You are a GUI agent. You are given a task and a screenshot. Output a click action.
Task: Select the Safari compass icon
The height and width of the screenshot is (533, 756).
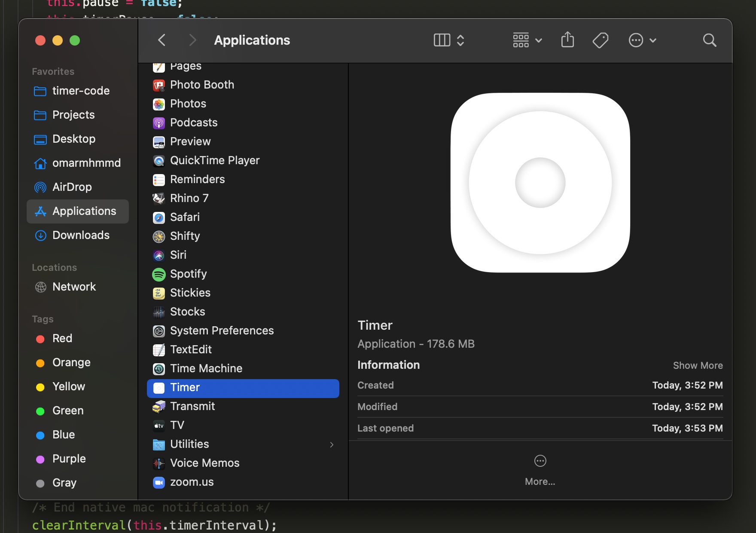click(x=159, y=217)
